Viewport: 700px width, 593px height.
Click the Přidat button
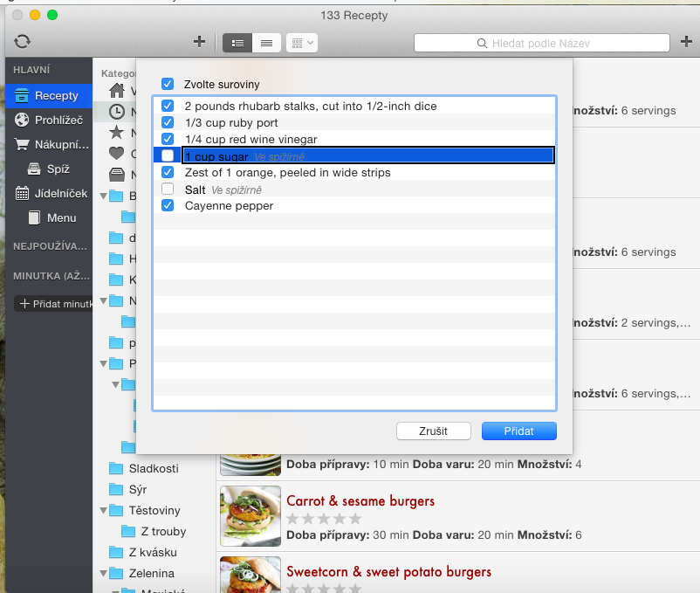click(x=518, y=431)
